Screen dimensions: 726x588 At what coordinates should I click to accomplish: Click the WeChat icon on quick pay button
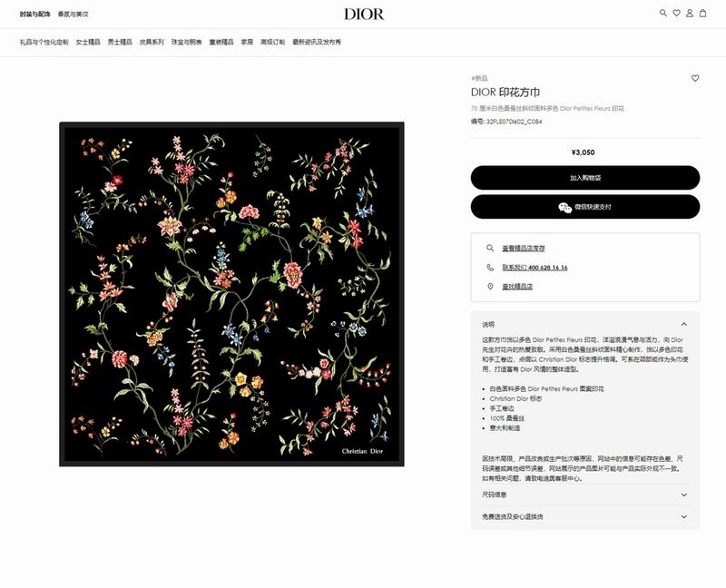pos(564,208)
